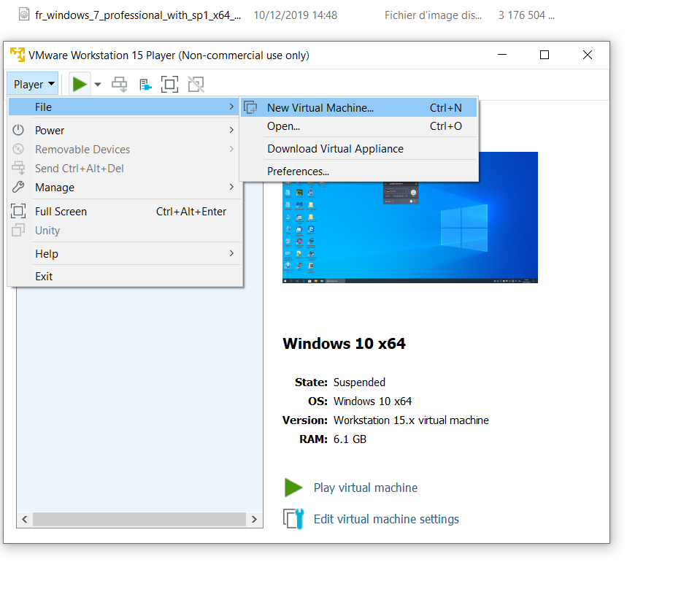Click Edit virtual machine settings link

click(x=386, y=519)
